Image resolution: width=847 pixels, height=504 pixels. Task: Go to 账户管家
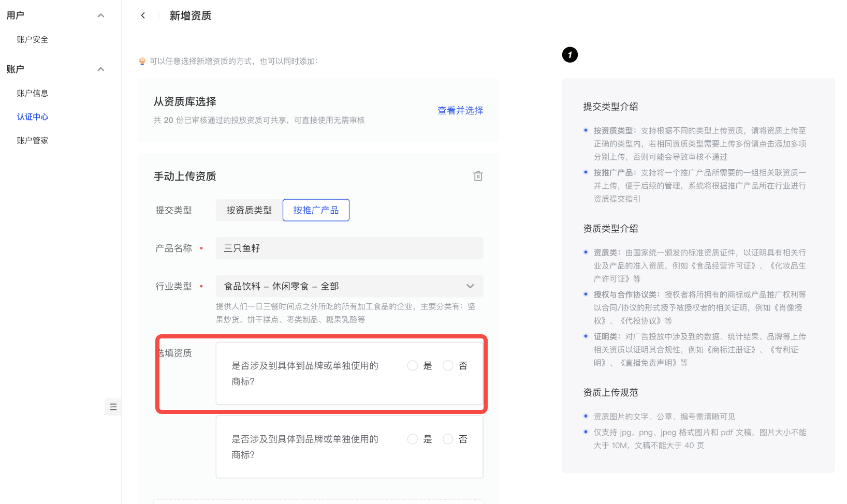[x=33, y=140]
